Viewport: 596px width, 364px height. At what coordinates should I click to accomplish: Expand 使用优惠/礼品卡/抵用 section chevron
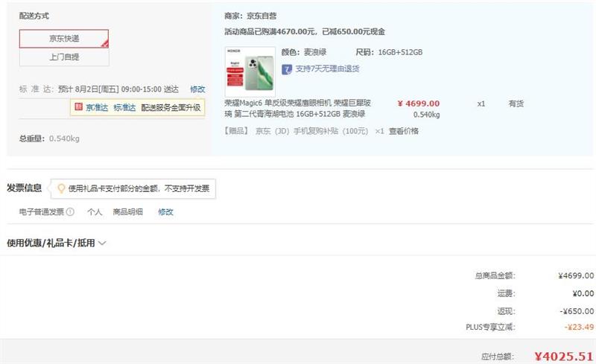point(102,243)
